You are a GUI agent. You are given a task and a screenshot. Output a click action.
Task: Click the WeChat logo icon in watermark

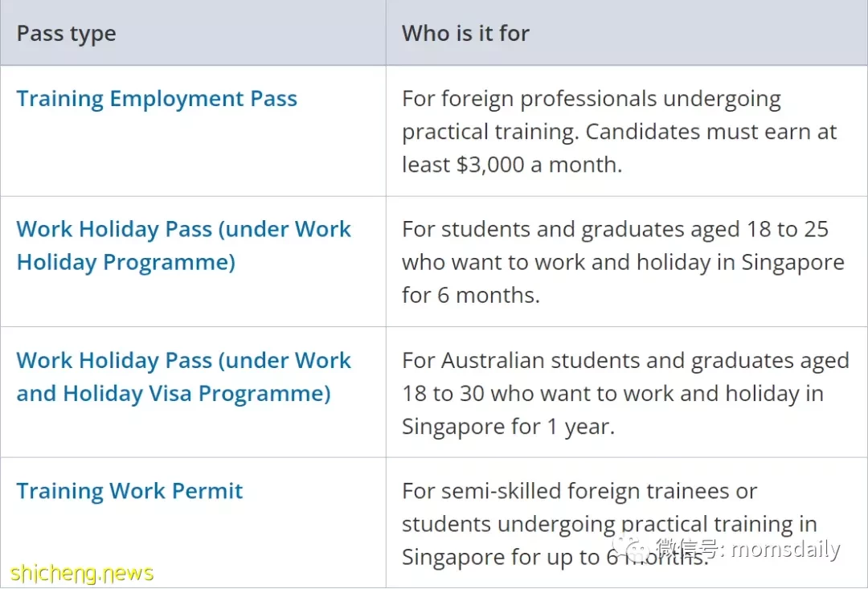click(631, 547)
